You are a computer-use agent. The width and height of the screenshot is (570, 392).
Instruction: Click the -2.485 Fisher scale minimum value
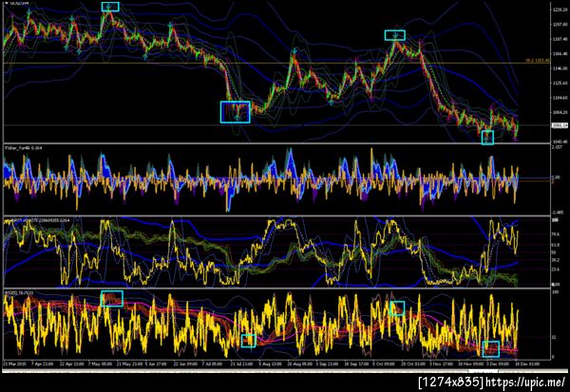[x=558, y=213]
